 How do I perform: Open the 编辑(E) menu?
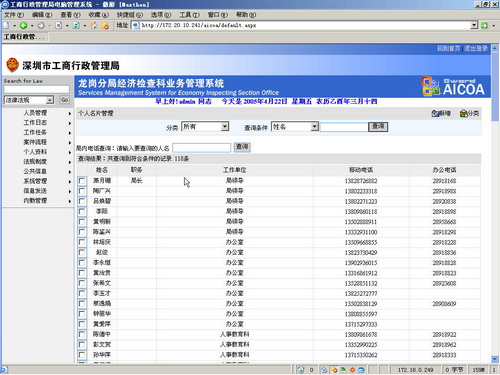tap(42, 15)
